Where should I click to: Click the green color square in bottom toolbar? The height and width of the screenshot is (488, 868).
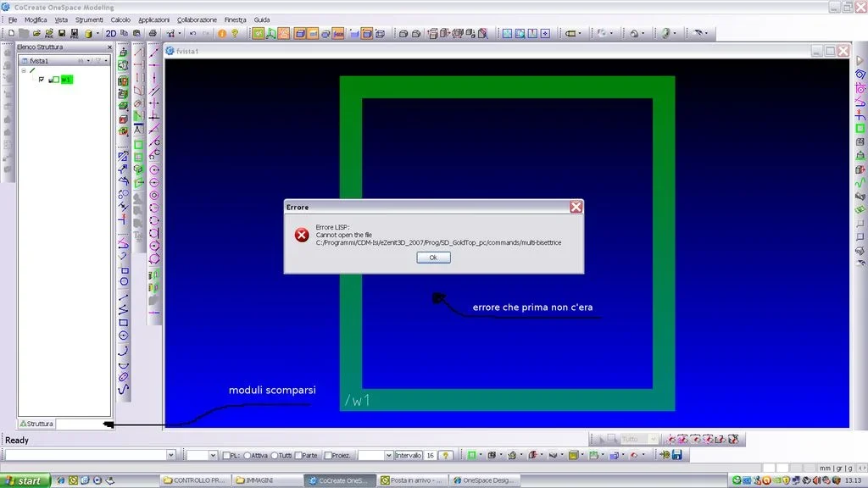tap(471, 455)
